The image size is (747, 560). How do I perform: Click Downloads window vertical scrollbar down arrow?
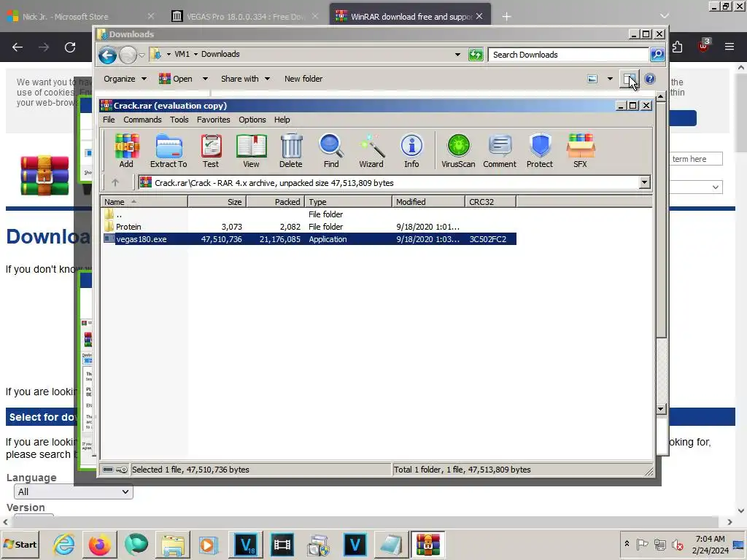pos(660,408)
